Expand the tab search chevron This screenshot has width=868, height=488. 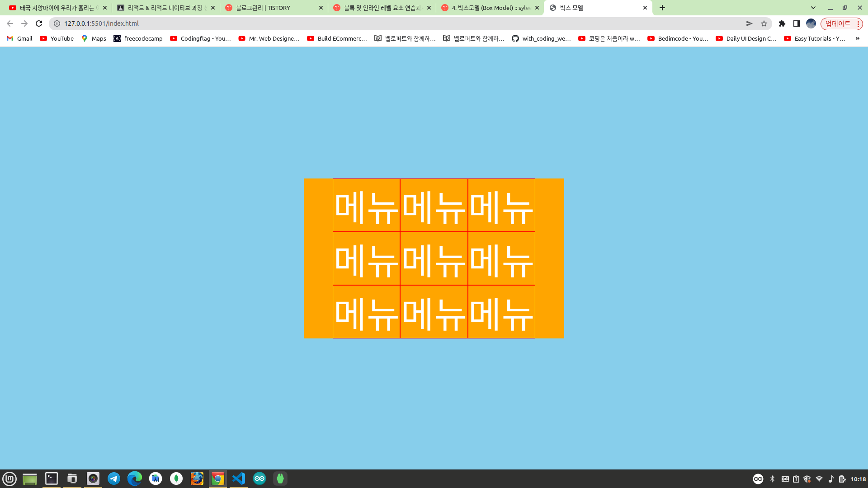click(x=813, y=8)
